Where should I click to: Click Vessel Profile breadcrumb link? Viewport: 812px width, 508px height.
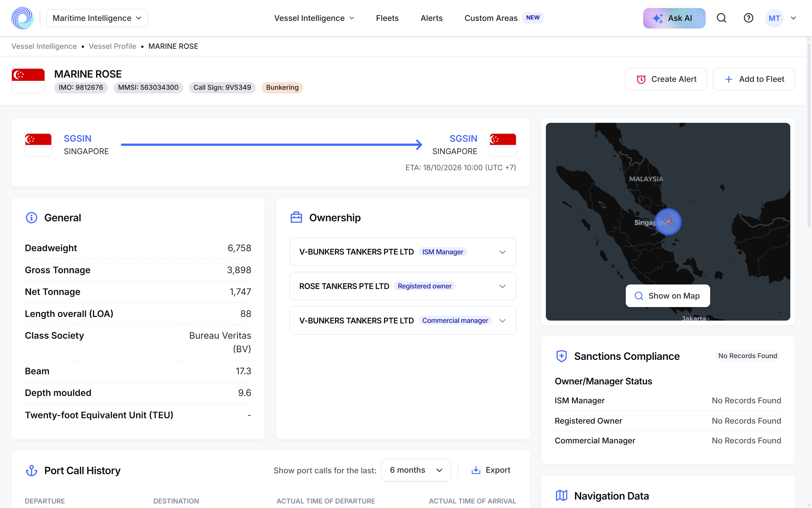(112, 46)
